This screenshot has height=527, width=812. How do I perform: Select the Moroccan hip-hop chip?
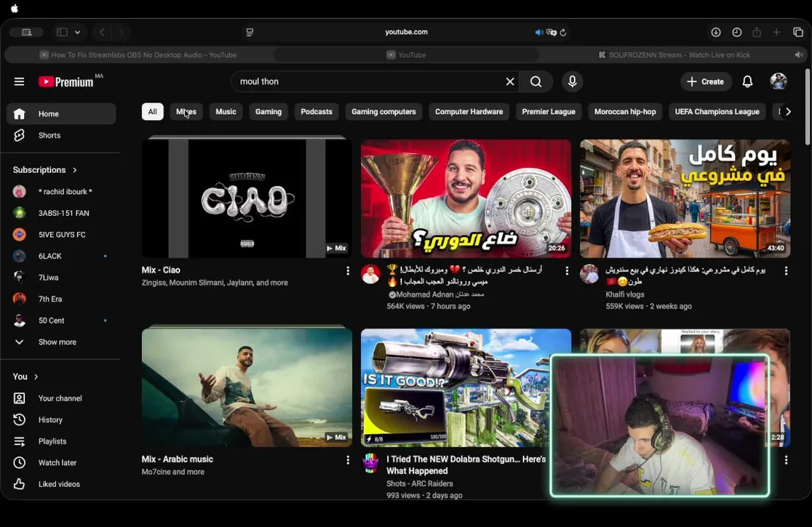click(625, 112)
